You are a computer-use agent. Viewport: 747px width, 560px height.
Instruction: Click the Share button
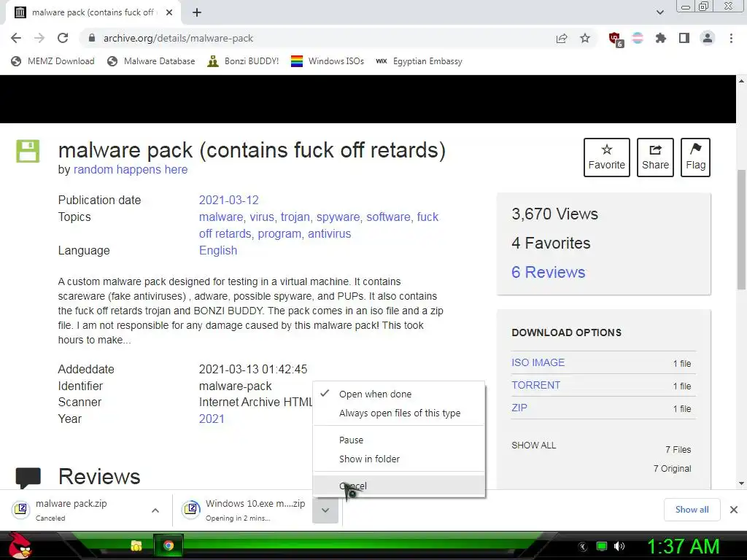pos(655,157)
